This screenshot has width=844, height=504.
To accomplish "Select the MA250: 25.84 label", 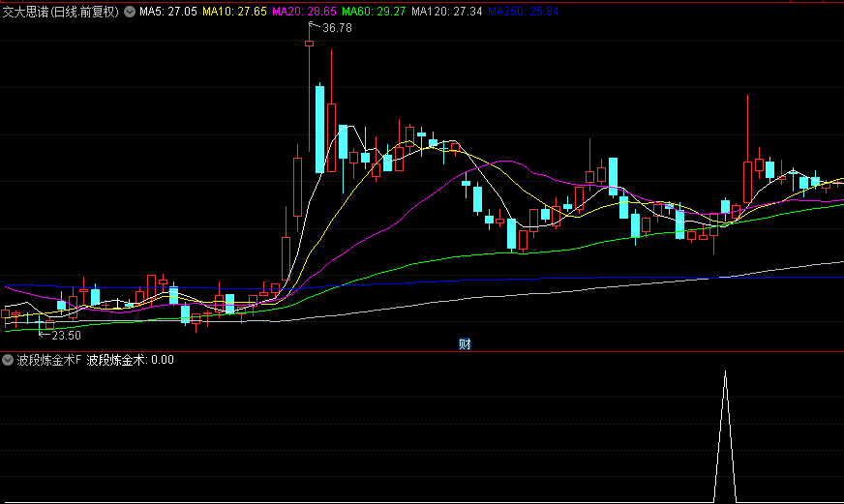I will pos(524,12).
